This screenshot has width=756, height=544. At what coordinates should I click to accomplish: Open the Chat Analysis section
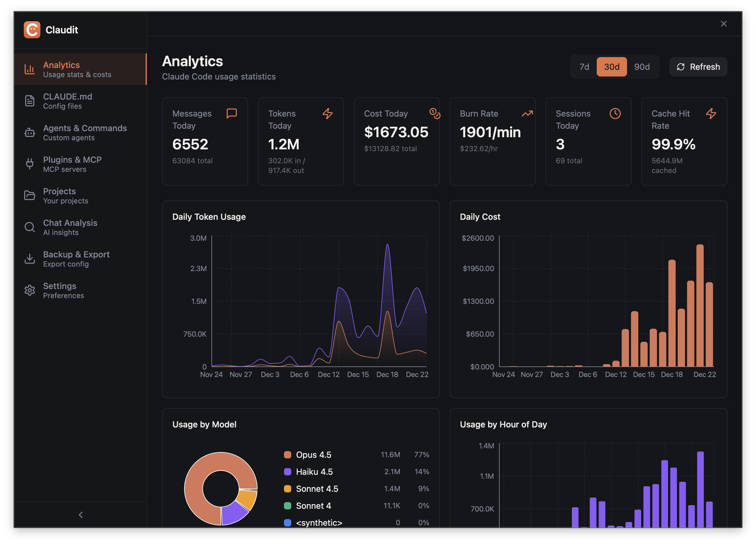[x=70, y=227]
